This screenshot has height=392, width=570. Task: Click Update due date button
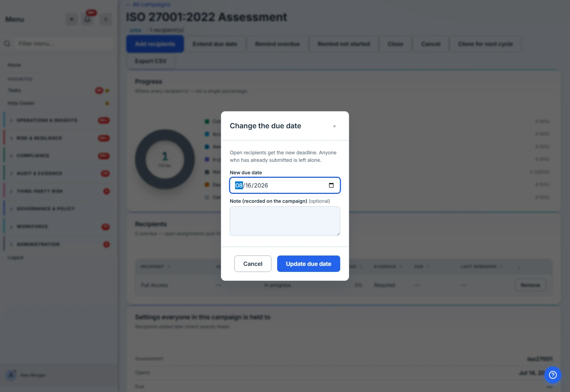tap(309, 264)
